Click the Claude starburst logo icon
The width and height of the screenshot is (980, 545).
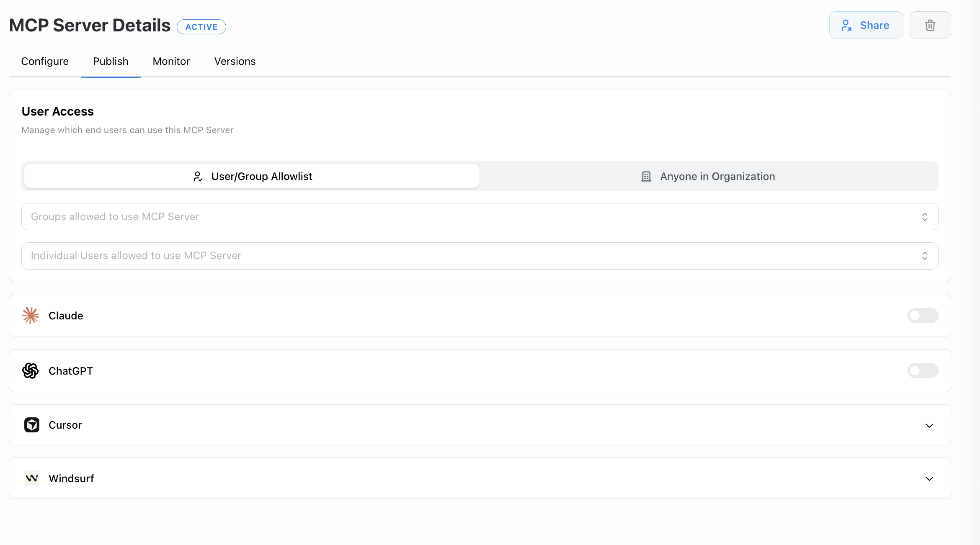(31, 316)
